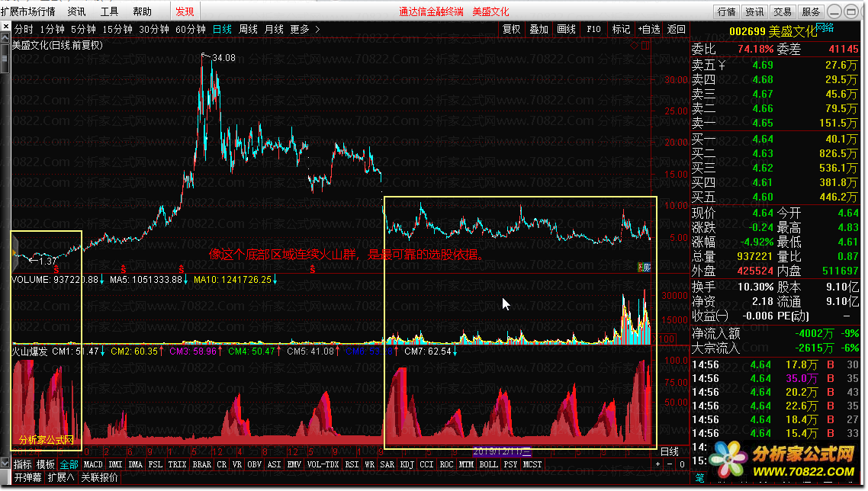
Task: Switch to the 分时 chart period
Action: point(24,29)
